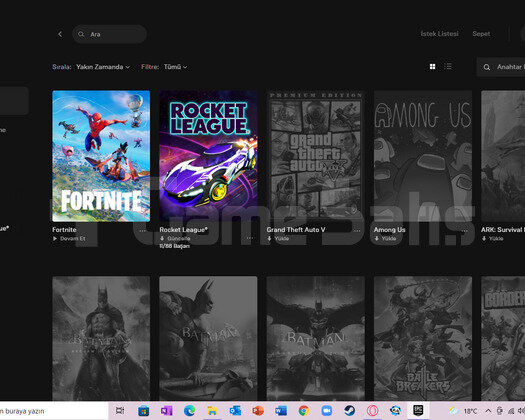Go back with the left arrow icon

tap(60, 34)
